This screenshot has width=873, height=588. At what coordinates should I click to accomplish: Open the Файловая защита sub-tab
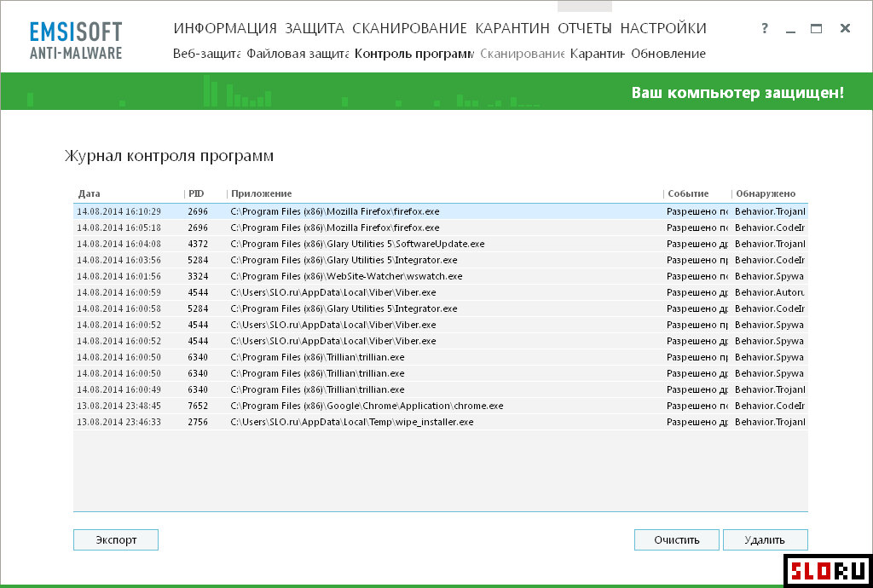tap(298, 54)
